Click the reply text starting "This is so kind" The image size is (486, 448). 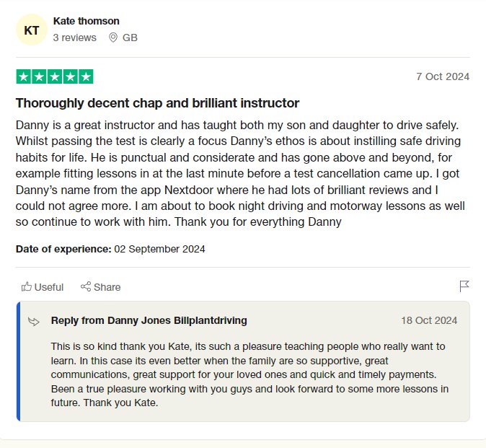249,374
